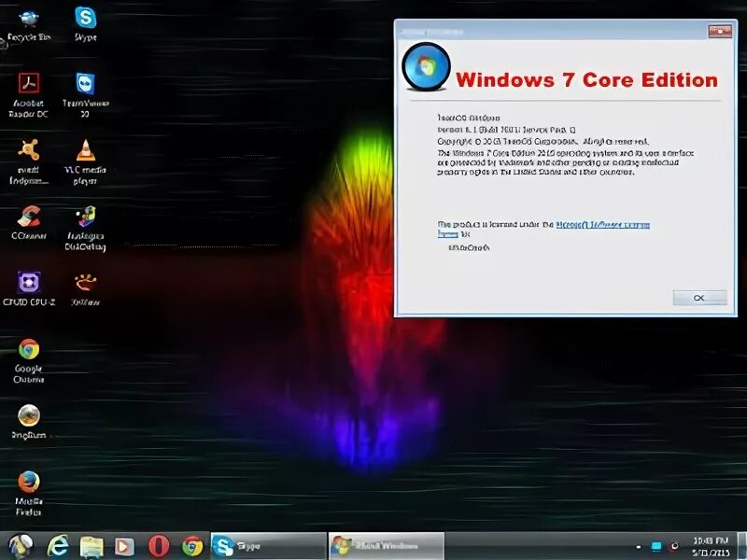
Task: Select the ImgBurn desktop icon
Action: tap(29, 422)
